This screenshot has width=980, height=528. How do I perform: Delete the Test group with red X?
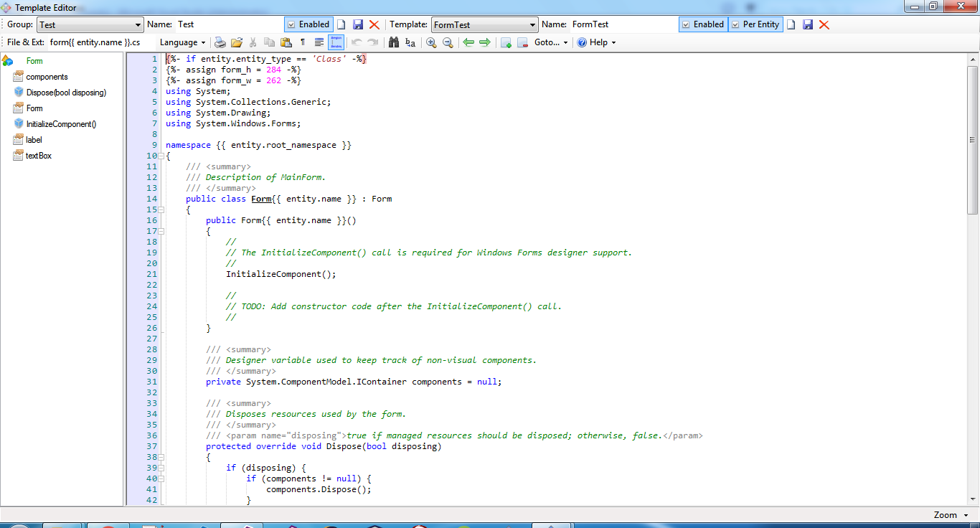click(374, 24)
